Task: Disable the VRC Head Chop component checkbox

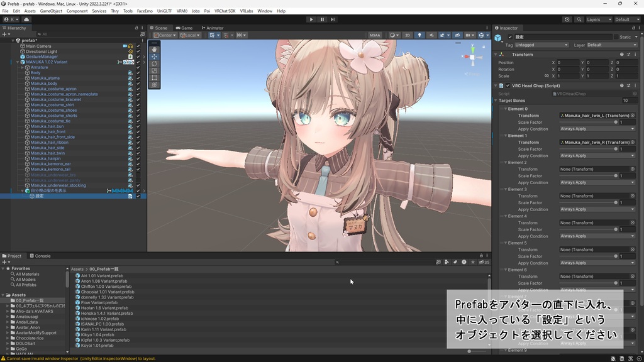Action: click(x=508, y=85)
